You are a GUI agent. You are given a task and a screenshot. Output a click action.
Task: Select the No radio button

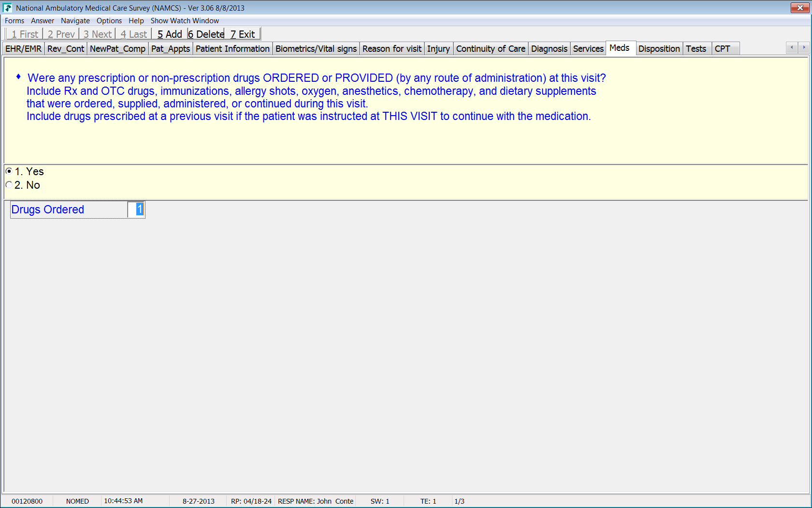9,185
